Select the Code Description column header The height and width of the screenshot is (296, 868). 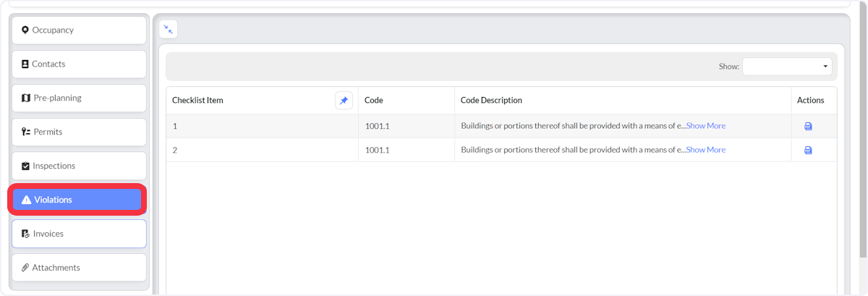point(491,101)
